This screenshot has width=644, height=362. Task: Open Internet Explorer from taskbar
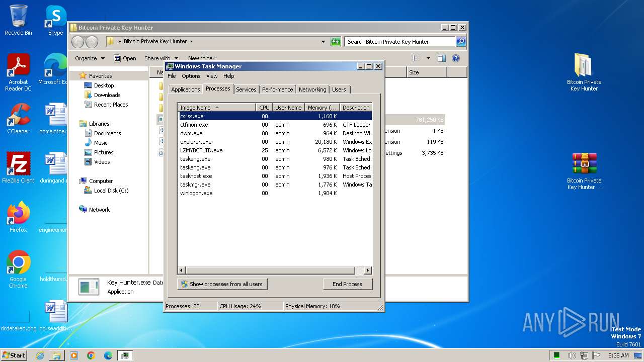tap(40, 355)
